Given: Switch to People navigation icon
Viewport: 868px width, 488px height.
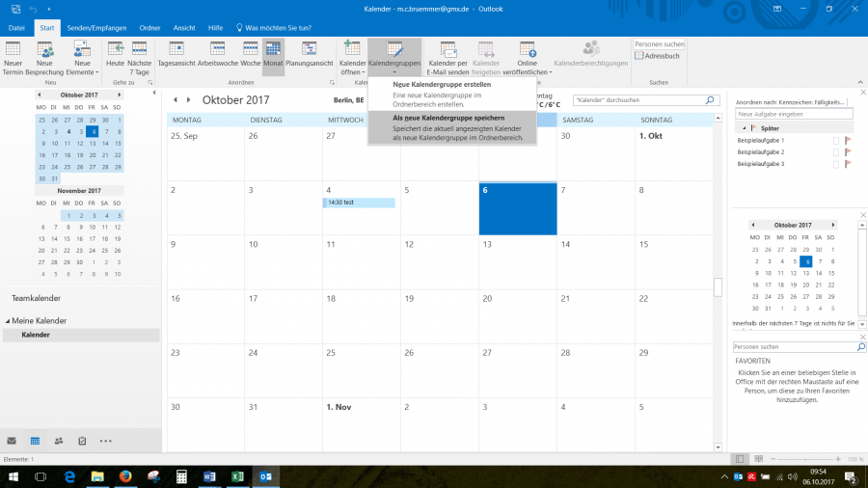Looking at the screenshot, I should tap(59, 441).
